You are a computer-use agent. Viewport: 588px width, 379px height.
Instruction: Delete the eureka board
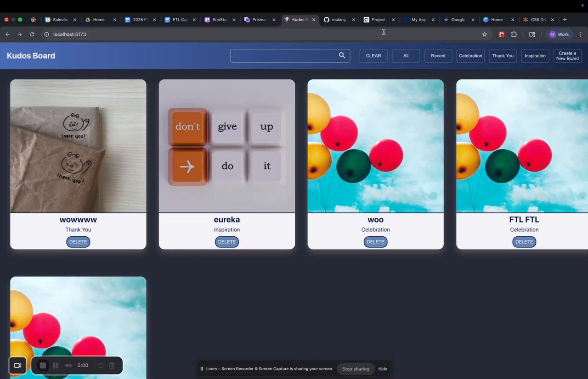(x=227, y=242)
